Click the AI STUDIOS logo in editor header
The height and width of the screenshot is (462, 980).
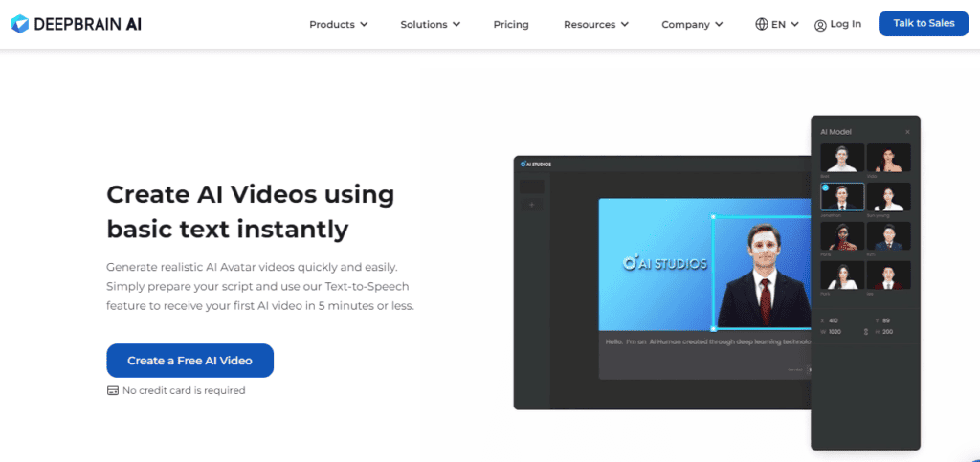point(536,165)
